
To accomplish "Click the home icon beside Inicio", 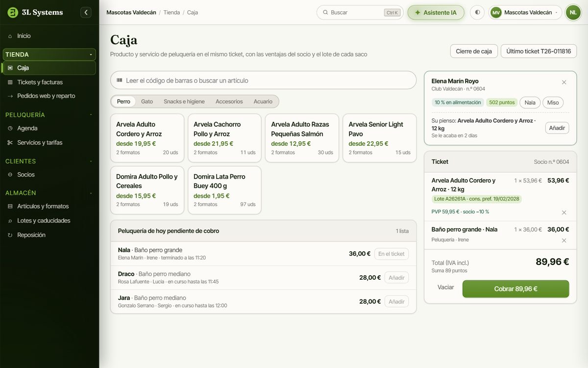I will click(10, 36).
